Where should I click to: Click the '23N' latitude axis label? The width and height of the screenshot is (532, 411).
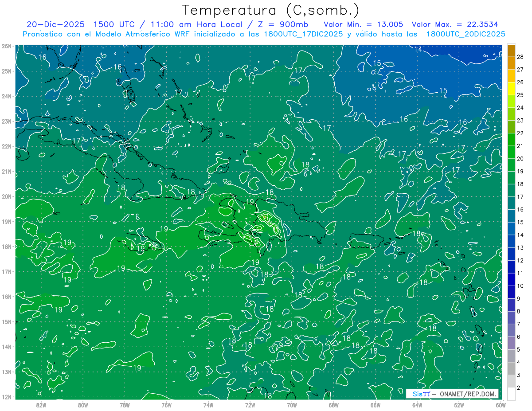(7, 121)
